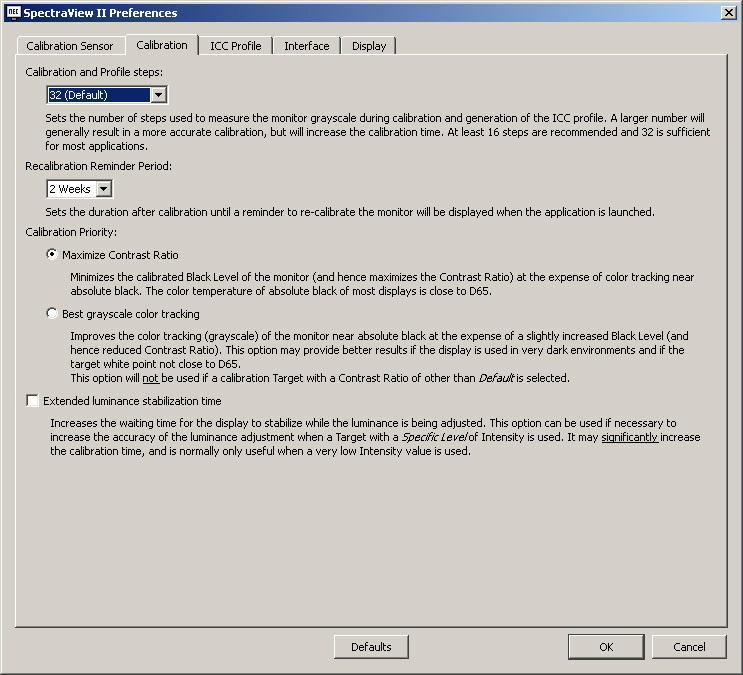Click the NEC SpectraView title bar icon
Screen dimensions: 743x675
point(13,13)
